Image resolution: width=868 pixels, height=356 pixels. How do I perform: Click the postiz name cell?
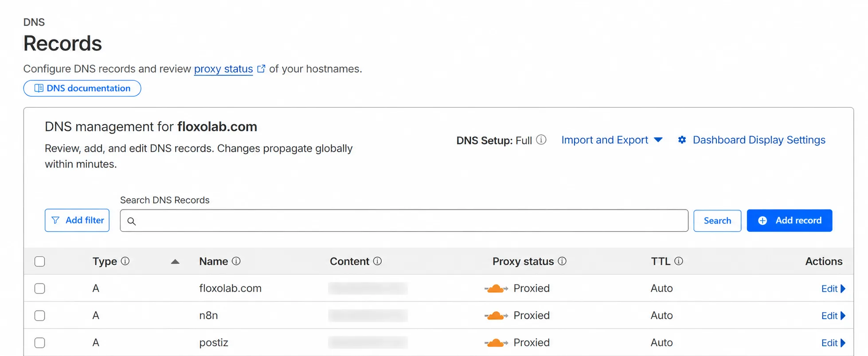coord(214,342)
